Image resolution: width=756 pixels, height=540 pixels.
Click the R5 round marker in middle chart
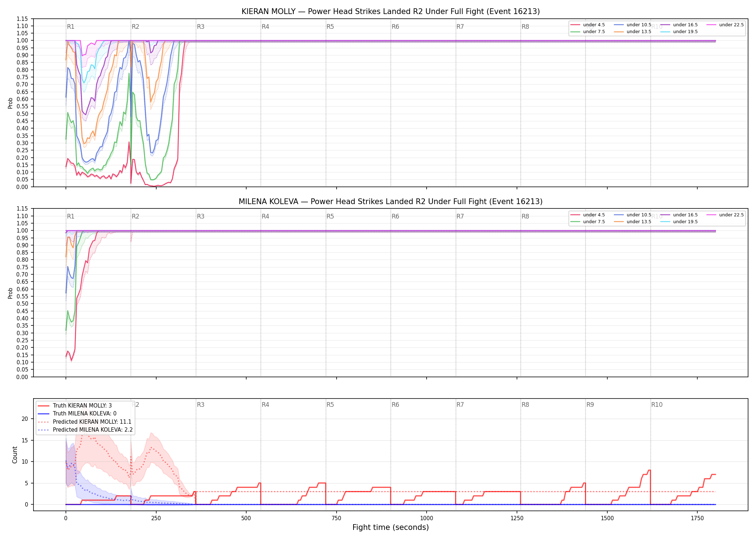330,216
